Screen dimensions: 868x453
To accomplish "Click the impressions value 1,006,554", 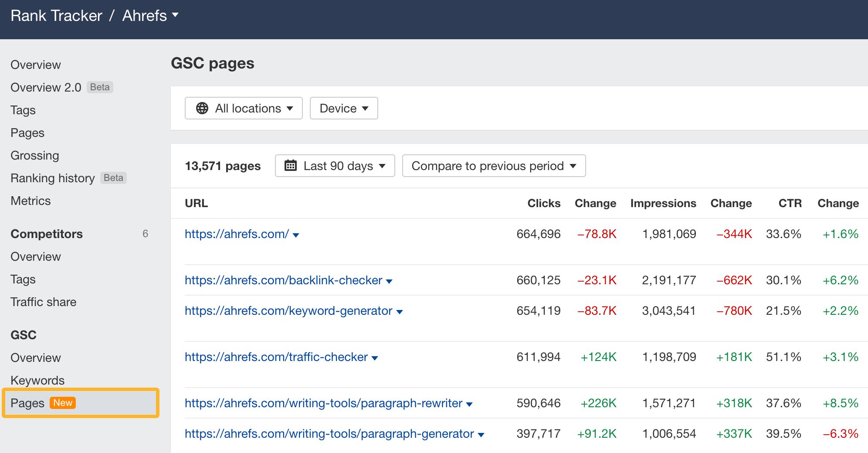I will tap(669, 433).
